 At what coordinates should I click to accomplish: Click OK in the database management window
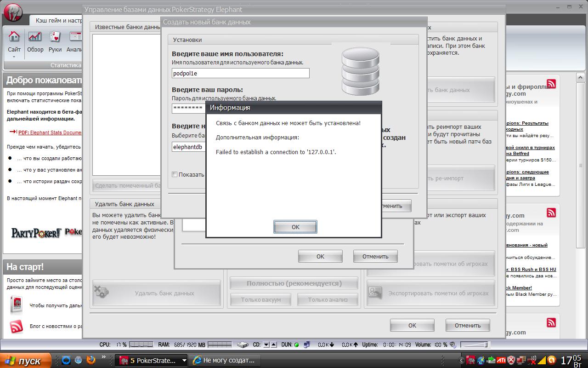tap(412, 325)
